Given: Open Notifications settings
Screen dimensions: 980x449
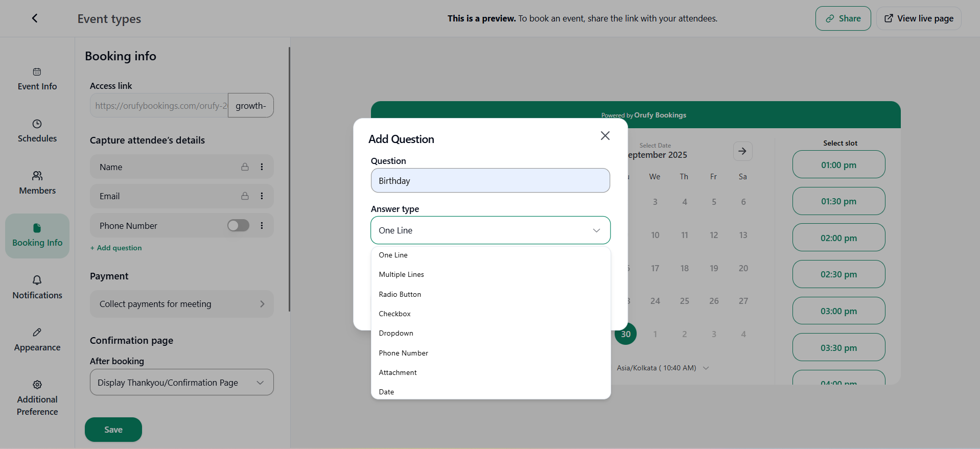Looking at the screenshot, I should [x=37, y=288].
